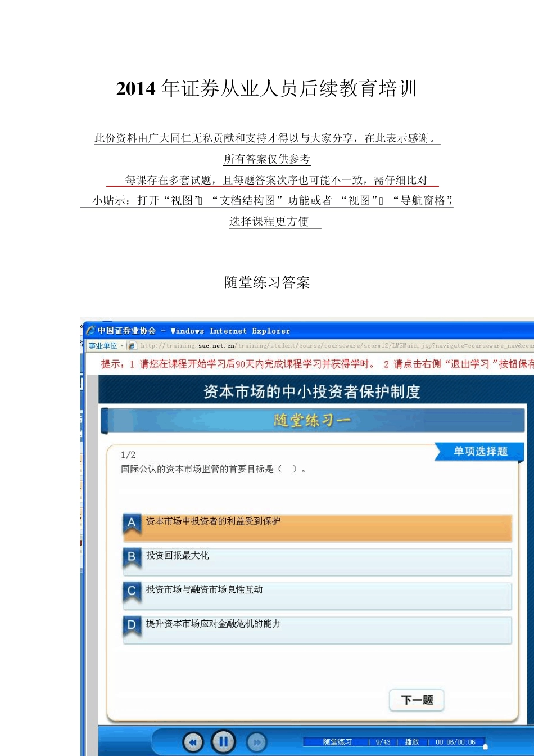Click the address bar URL training.sac.net.cn
The height and width of the screenshot is (756, 534).
click(x=336, y=346)
